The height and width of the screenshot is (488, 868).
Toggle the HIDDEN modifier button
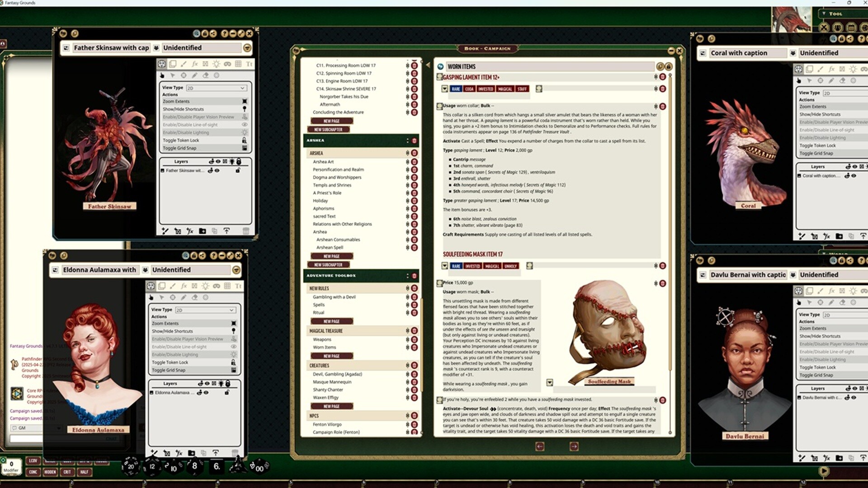(x=50, y=472)
